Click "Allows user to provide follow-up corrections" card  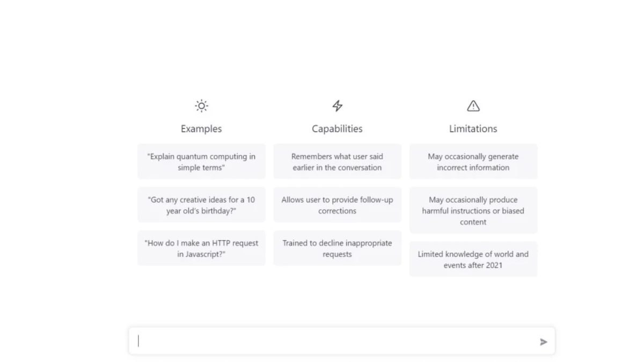click(x=337, y=205)
